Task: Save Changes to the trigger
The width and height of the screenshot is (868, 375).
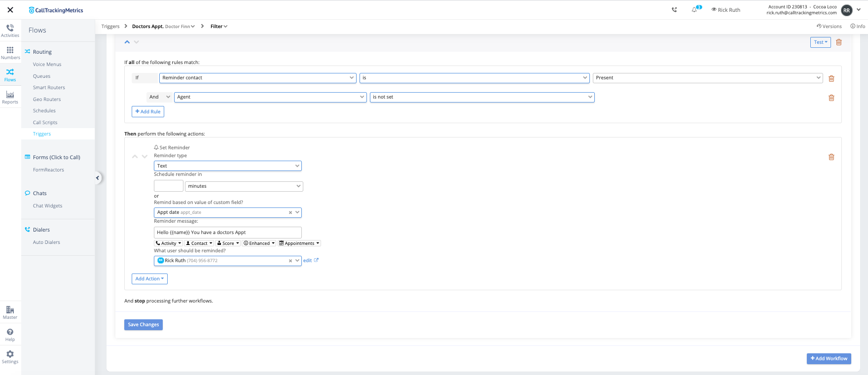Action: pos(144,325)
